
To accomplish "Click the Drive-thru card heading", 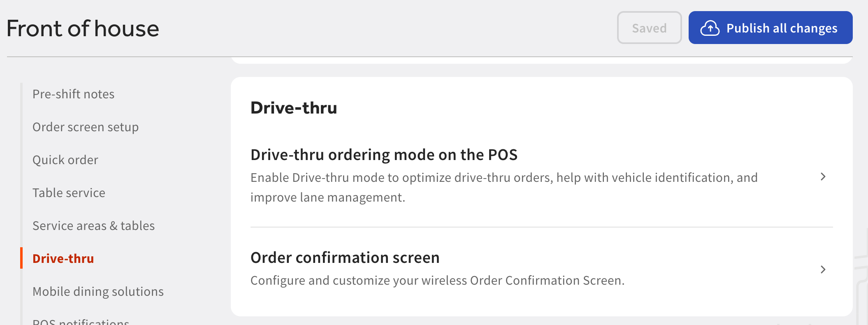I will pos(294,108).
